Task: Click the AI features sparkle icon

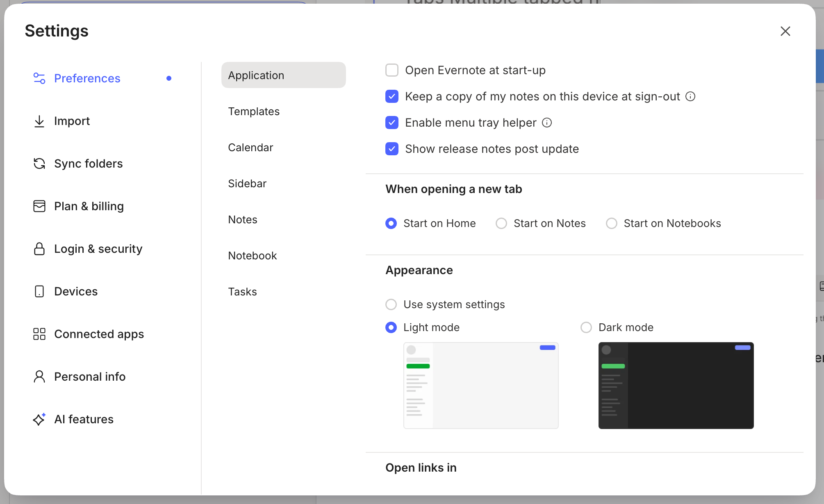Action: [x=39, y=419]
